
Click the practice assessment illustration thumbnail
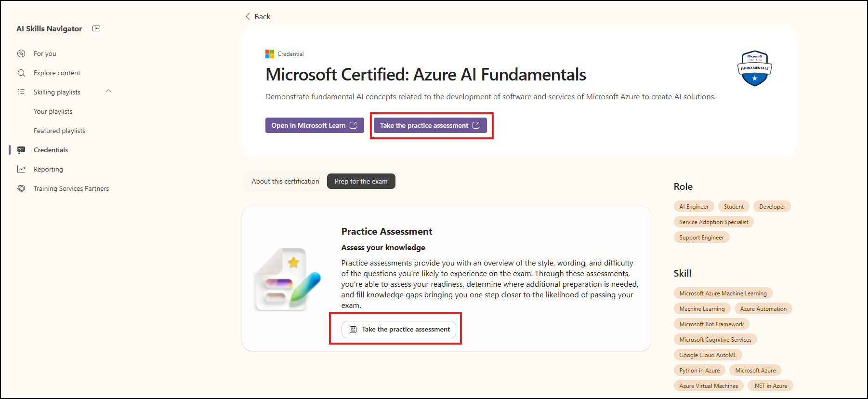(288, 279)
